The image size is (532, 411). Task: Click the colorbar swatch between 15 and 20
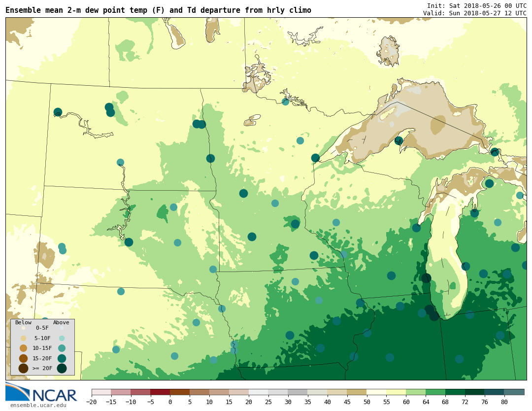(x=239, y=392)
